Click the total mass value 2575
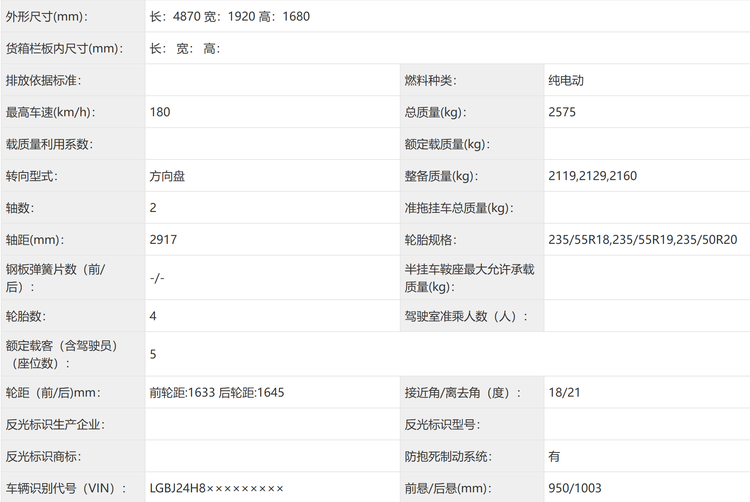Image resolution: width=750 pixels, height=502 pixels. click(x=562, y=112)
